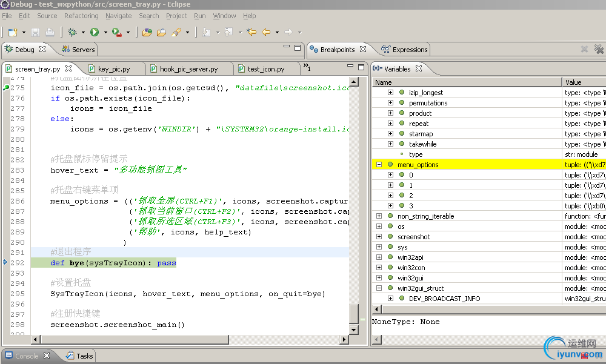Screen dimensions: 606x364
Task: Click the Variables pane scroll-left arrow
Action: click(x=377, y=309)
